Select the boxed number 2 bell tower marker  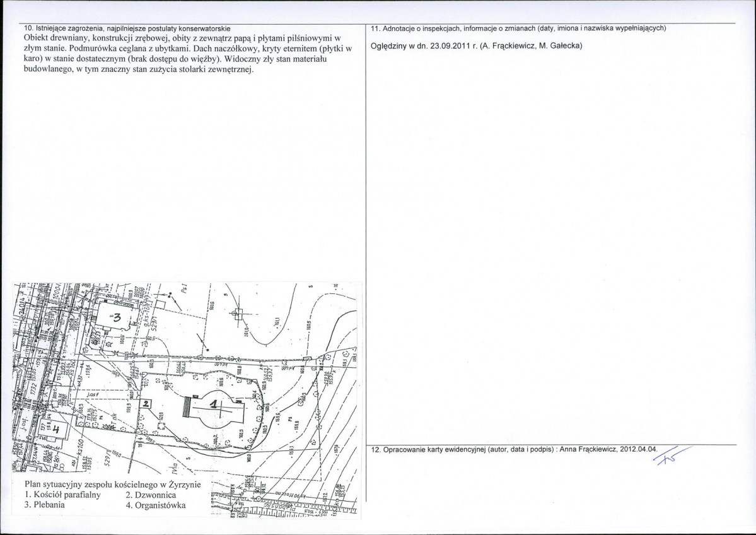pyautogui.click(x=146, y=404)
